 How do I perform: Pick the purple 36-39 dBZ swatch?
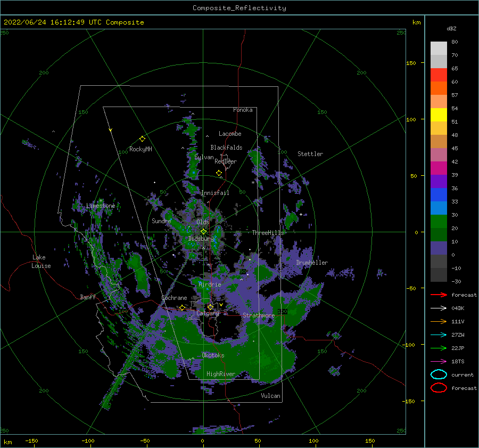439,182
